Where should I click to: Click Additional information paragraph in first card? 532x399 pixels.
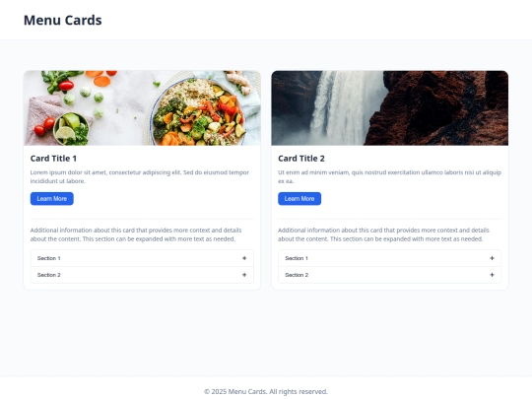[x=136, y=234]
